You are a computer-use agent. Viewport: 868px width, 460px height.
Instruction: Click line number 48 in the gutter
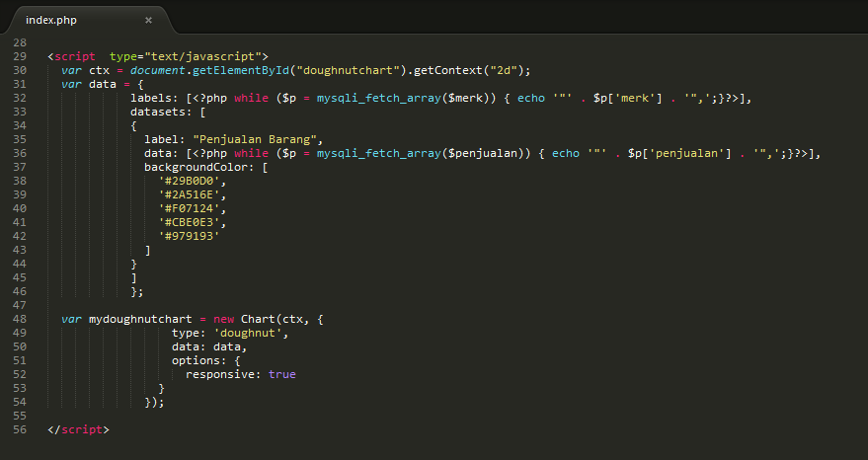20,320
